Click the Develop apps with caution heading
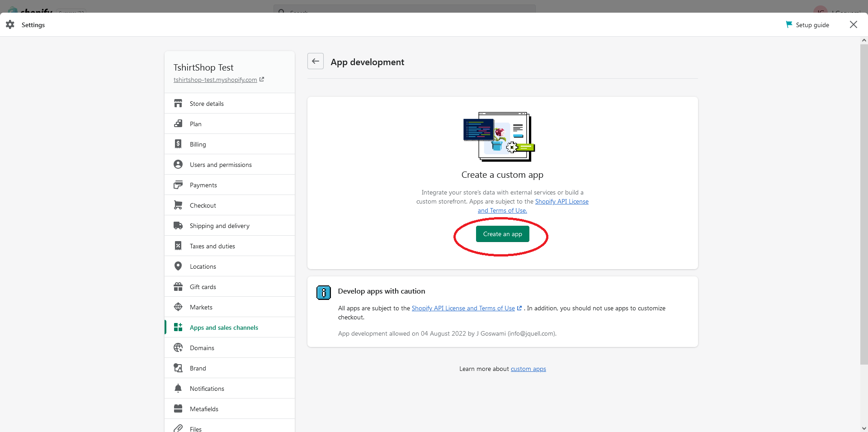The image size is (868, 432). pos(382,291)
